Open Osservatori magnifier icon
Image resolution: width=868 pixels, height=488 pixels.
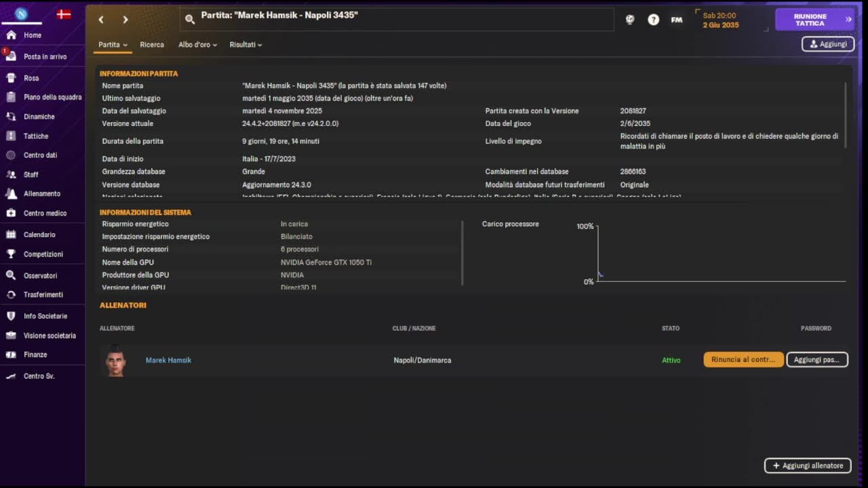11,276
